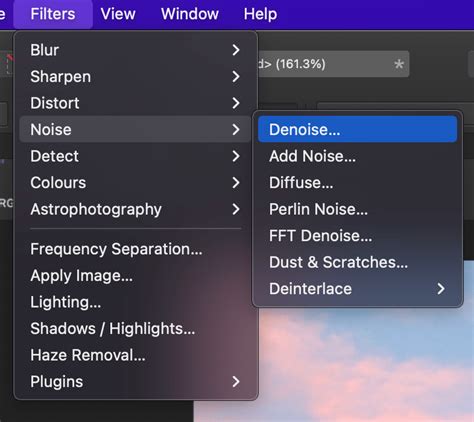Select the Diffuse... filter
Viewport: 474px width, 422px height.
357,183
